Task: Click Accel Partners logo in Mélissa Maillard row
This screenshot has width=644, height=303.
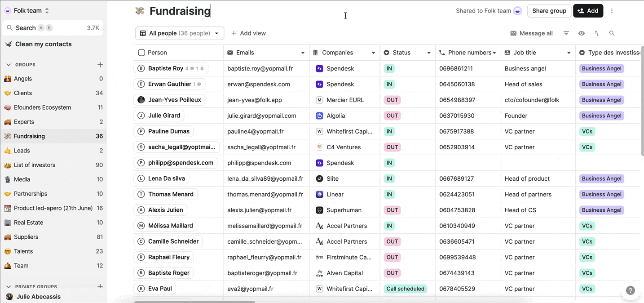Action: point(319,226)
